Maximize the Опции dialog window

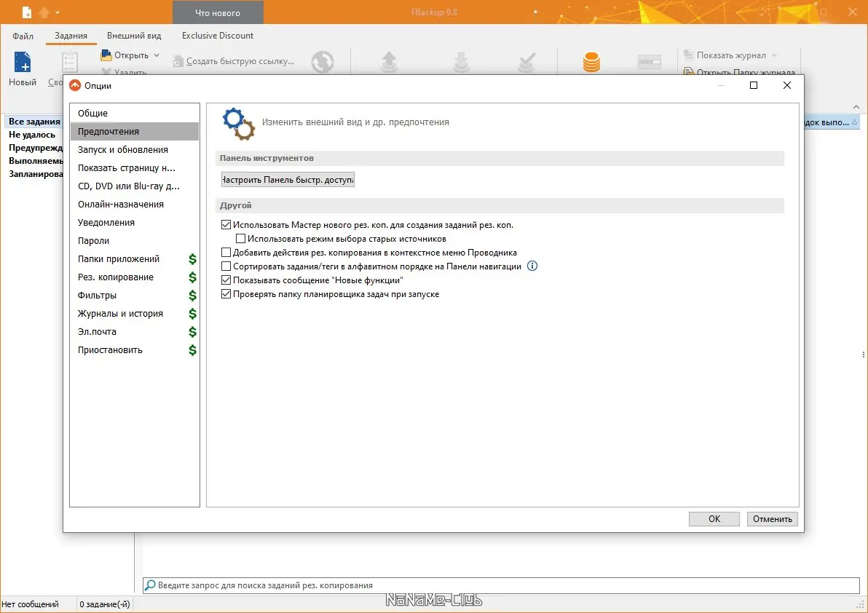(754, 85)
